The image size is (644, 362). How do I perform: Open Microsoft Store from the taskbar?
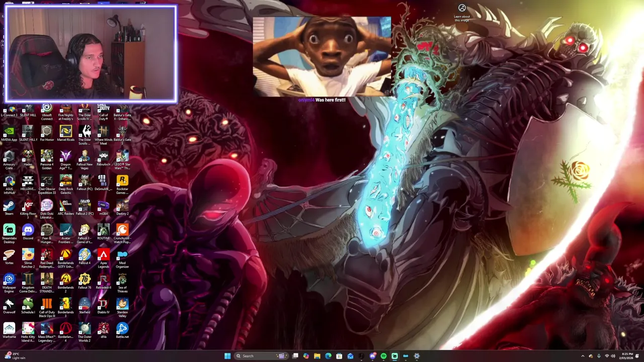[x=339, y=356]
